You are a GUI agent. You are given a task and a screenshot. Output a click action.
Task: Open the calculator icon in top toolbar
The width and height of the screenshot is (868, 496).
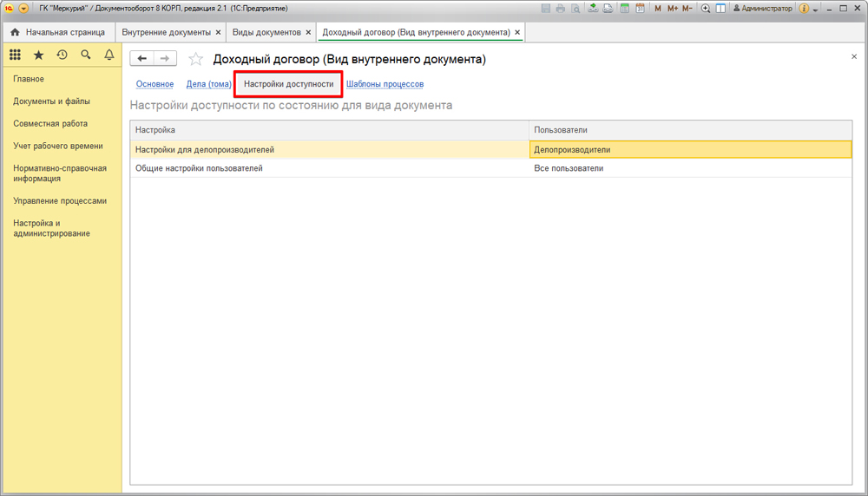tap(624, 8)
